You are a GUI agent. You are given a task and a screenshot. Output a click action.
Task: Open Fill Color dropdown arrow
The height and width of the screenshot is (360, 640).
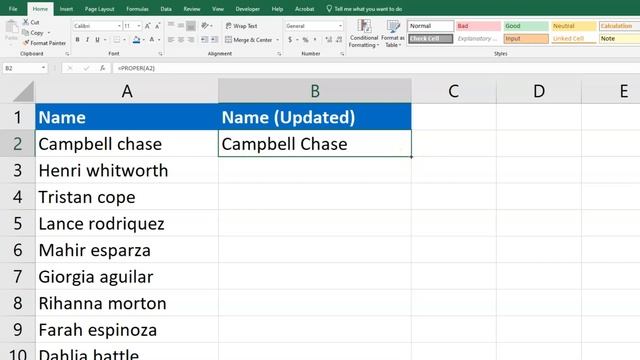(x=144, y=40)
